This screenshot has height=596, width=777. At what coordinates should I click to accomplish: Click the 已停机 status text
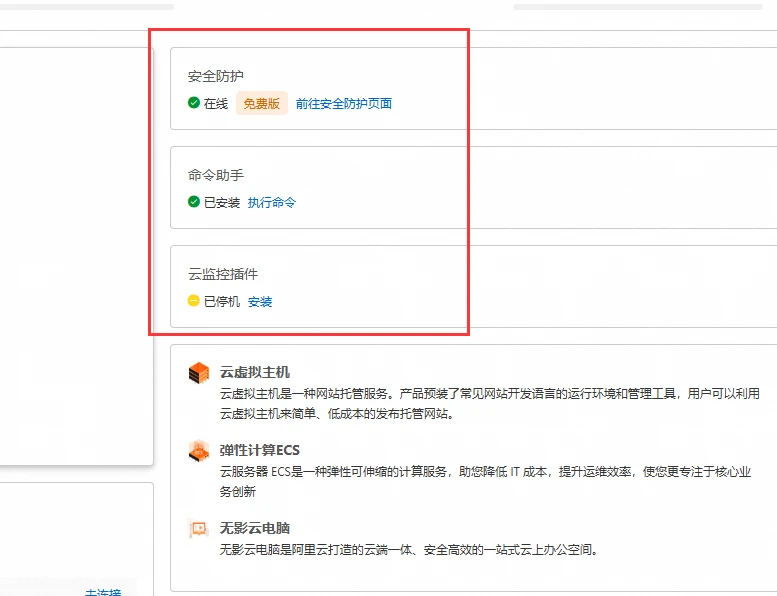tap(222, 301)
